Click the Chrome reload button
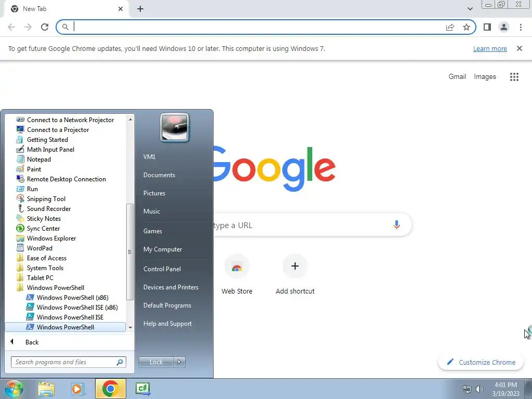 [45, 27]
